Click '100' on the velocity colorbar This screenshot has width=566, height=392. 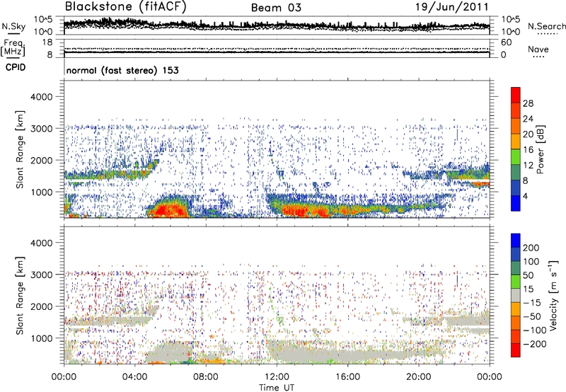coord(531,262)
